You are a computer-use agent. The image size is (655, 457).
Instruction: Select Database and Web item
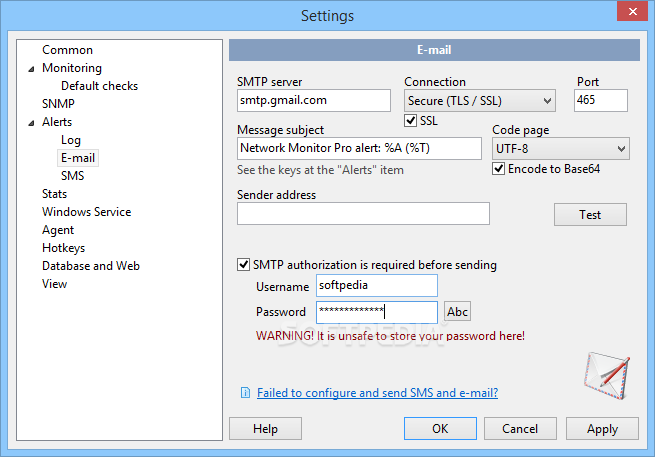tap(91, 266)
